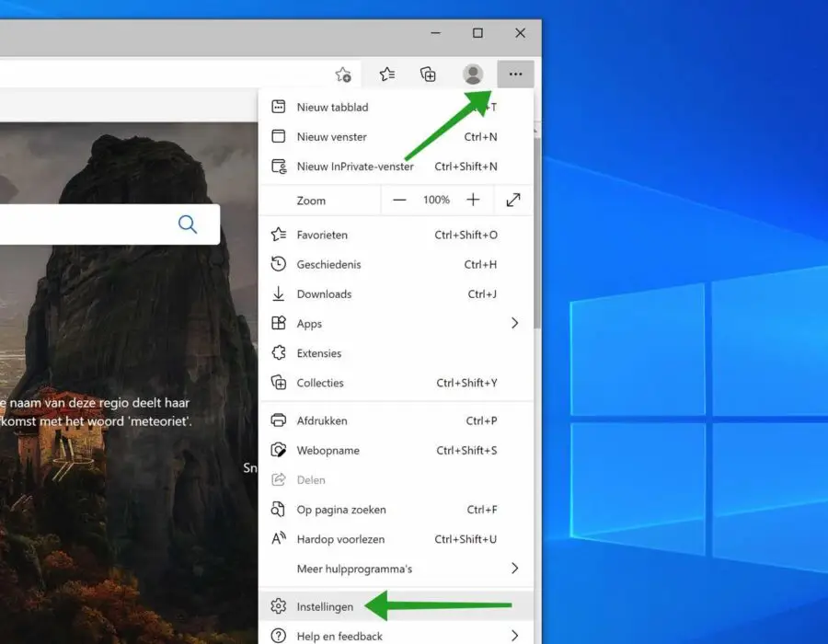828x644 pixels.
Task: Choose Nieuw InPrivate-venster from menu
Action: point(396,167)
